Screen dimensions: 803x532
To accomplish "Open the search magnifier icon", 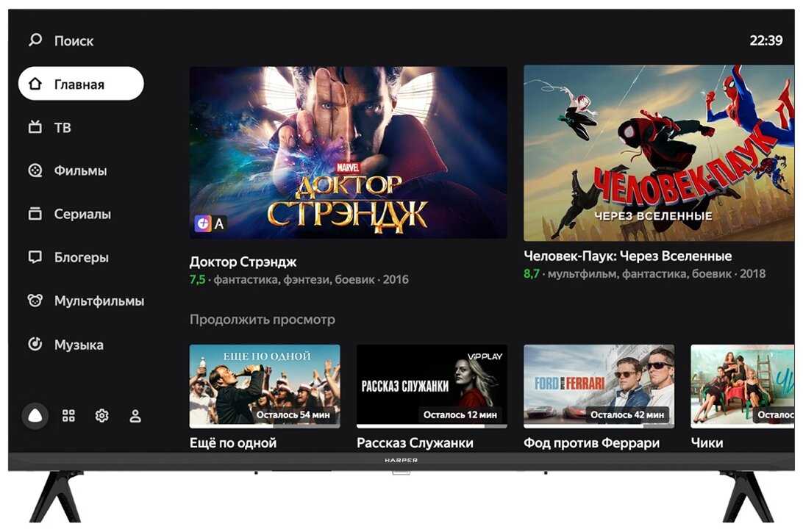I will (x=35, y=40).
